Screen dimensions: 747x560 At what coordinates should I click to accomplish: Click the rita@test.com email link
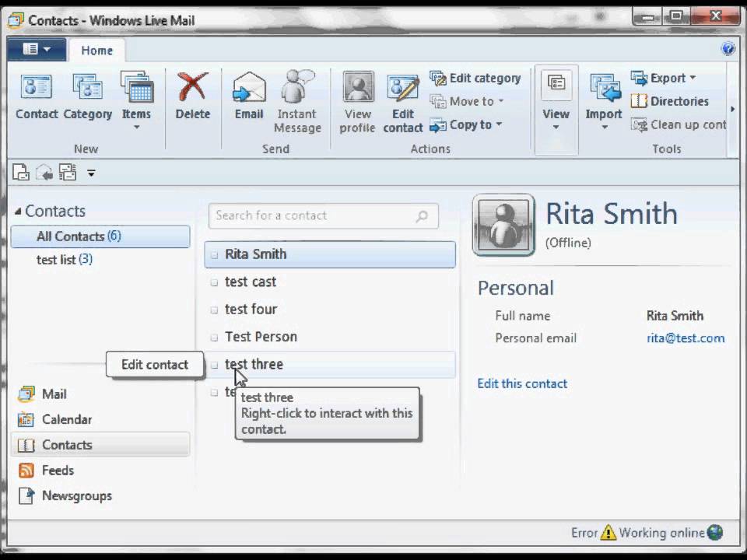pyautogui.click(x=686, y=338)
